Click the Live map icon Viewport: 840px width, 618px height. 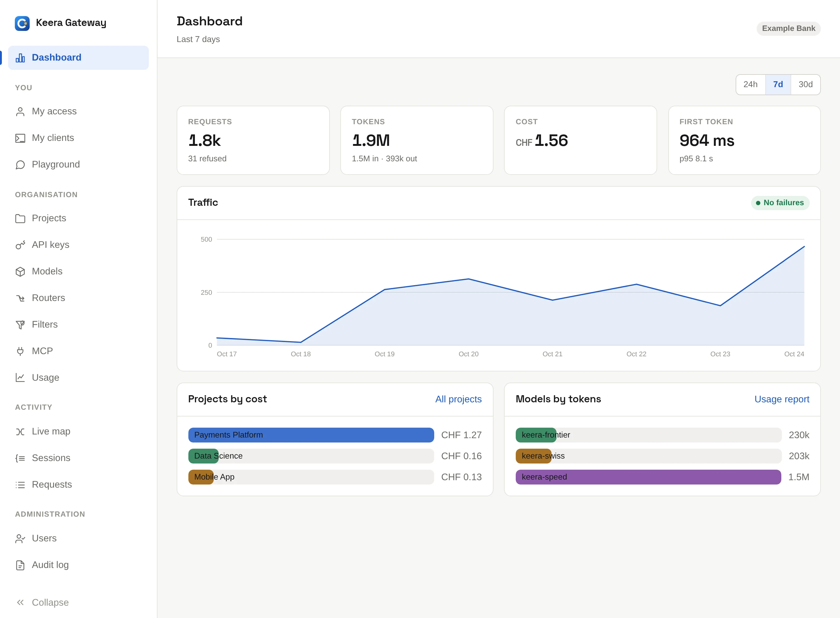pyautogui.click(x=20, y=432)
